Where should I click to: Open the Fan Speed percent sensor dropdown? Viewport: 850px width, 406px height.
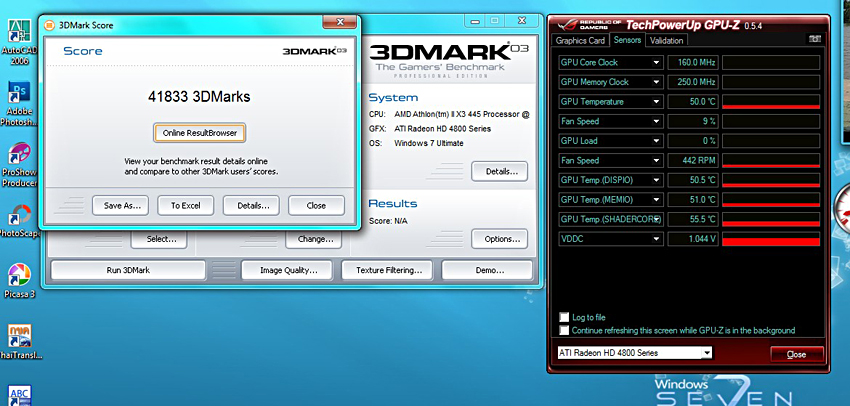[656, 121]
